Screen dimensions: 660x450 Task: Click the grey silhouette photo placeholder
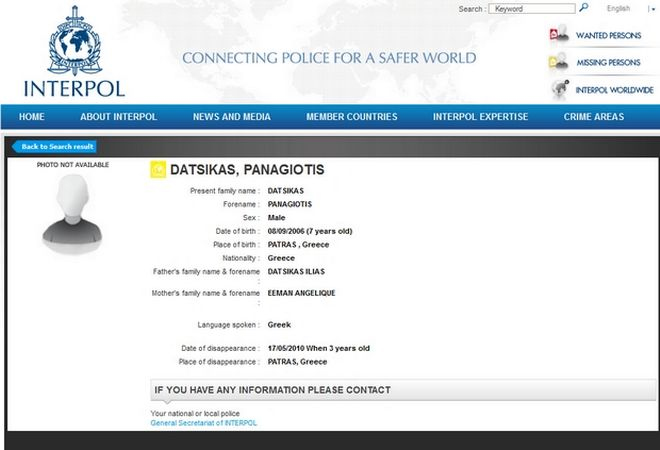(x=72, y=212)
